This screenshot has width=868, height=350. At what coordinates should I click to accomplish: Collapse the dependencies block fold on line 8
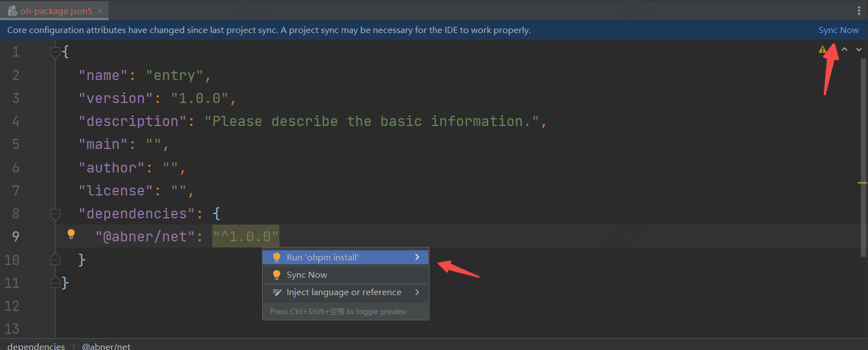[x=55, y=213]
